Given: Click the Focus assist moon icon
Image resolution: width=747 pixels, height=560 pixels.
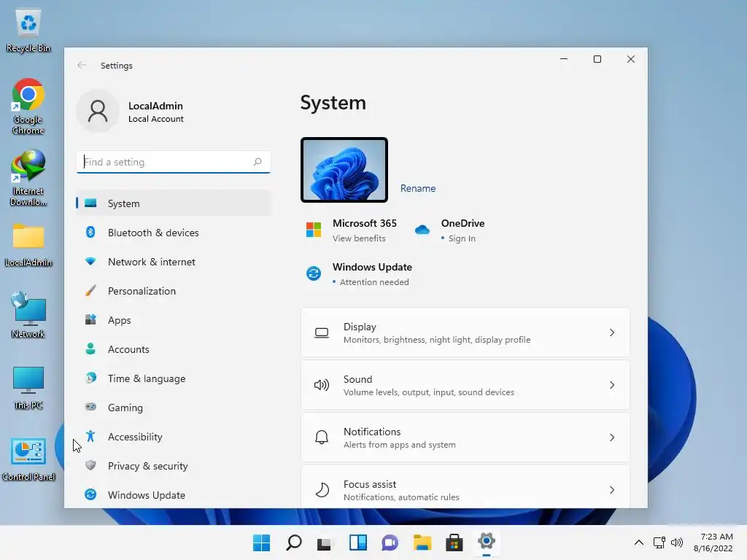Looking at the screenshot, I should coord(322,490).
